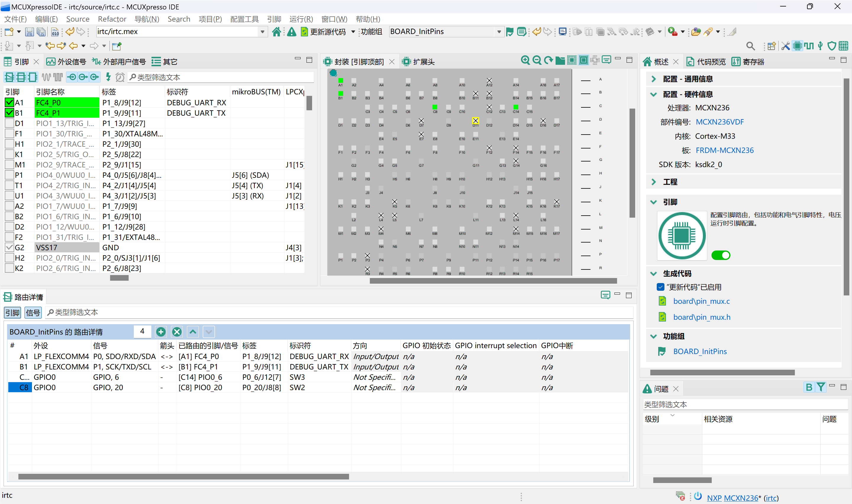Click the MCXN236VDF part number link
Image resolution: width=852 pixels, height=504 pixels.
719,122
